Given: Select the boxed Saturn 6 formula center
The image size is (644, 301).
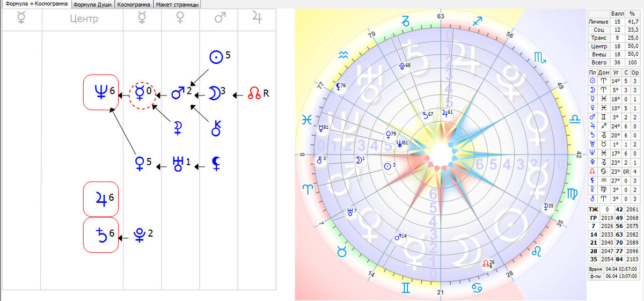Looking at the screenshot, I should (x=101, y=234).
